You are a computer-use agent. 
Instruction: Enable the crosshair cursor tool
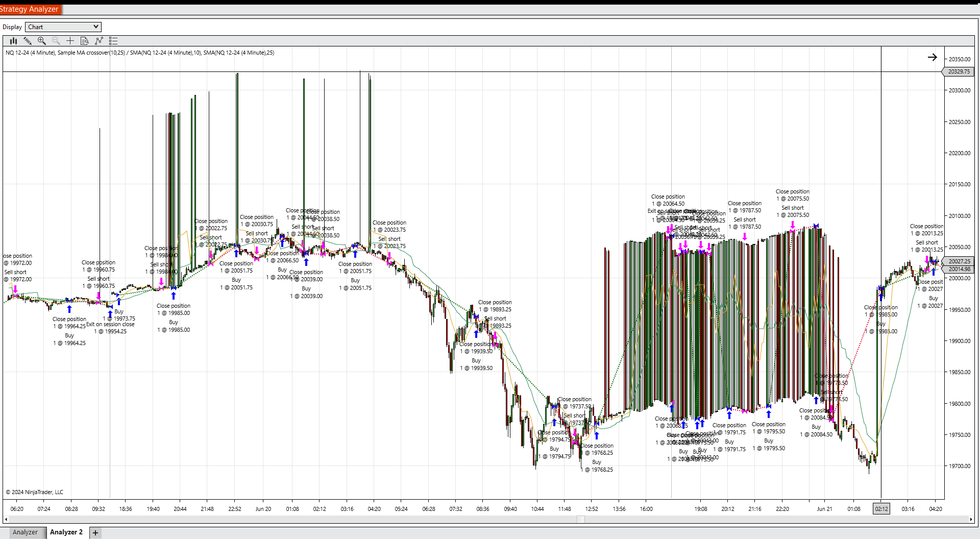pyautogui.click(x=70, y=41)
